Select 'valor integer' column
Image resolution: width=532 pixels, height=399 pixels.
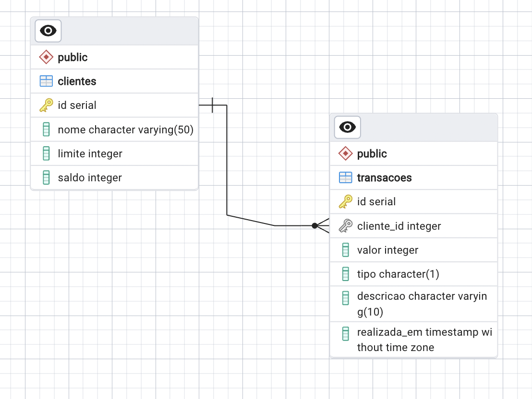click(413, 250)
